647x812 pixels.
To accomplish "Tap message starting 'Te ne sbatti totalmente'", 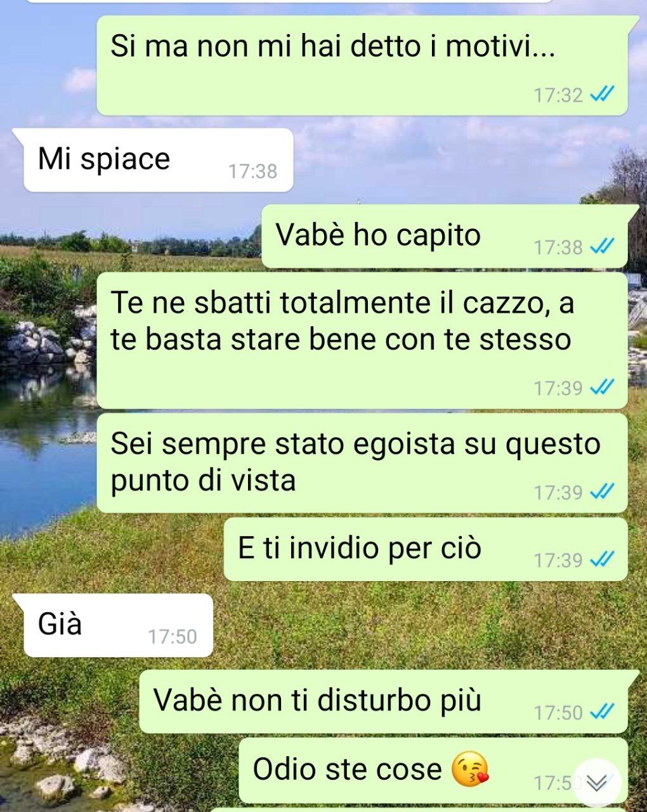I will coord(362,341).
